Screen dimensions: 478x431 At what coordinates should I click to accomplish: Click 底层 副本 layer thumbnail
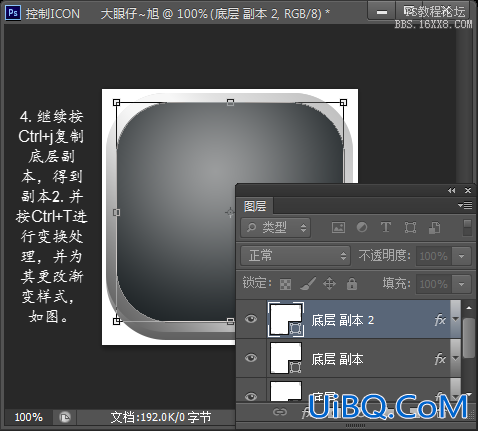[286, 358]
